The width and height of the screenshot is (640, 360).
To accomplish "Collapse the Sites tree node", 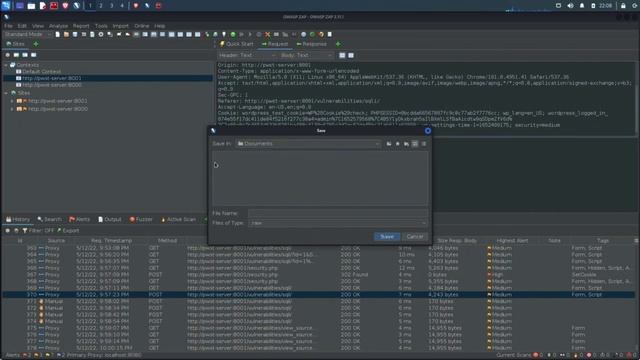I will click(x=6, y=93).
